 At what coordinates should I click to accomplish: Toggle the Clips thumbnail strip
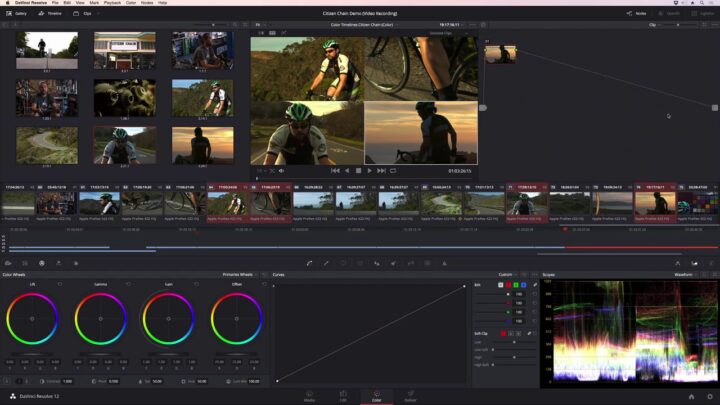(84, 14)
